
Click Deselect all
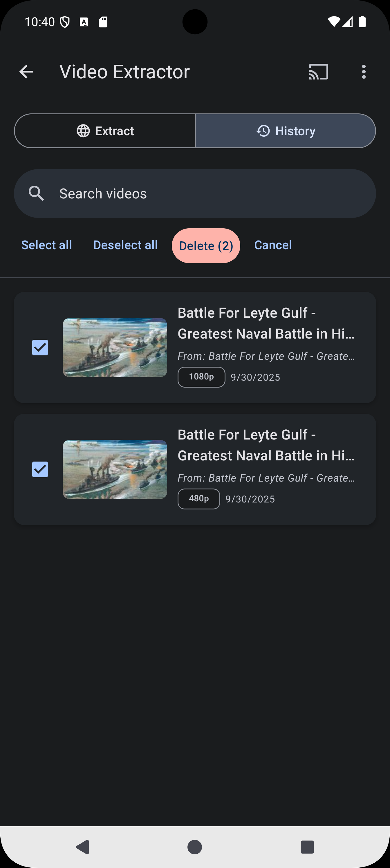(125, 245)
